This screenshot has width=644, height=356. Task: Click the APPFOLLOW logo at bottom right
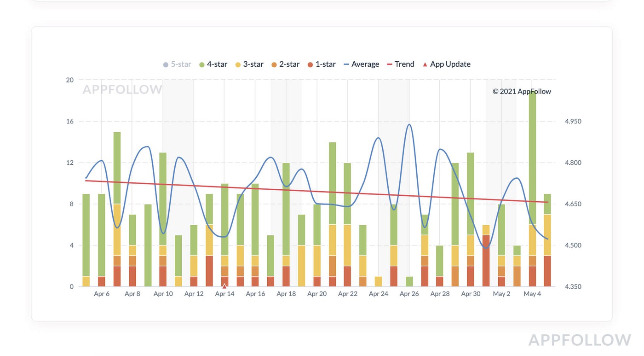click(x=580, y=340)
